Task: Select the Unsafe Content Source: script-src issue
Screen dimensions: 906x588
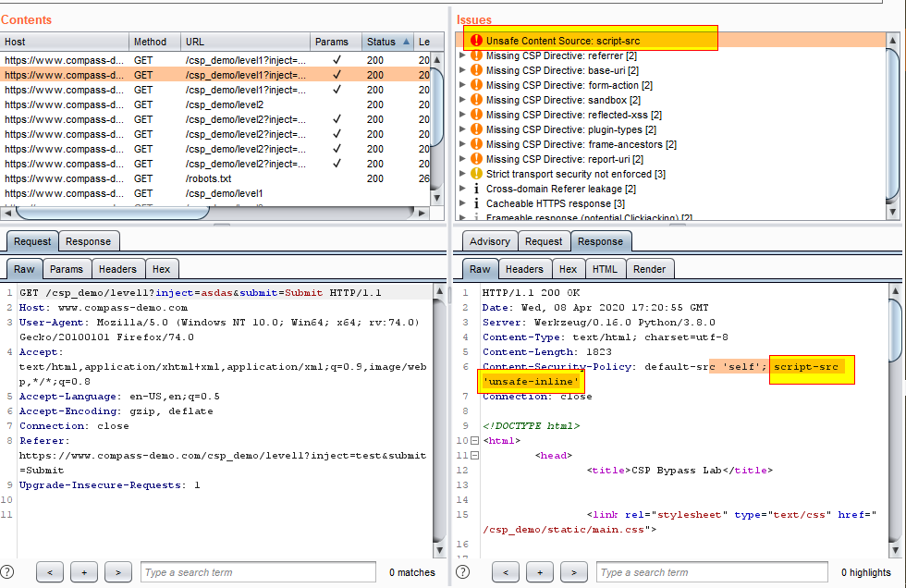Action: coord(672,41)
